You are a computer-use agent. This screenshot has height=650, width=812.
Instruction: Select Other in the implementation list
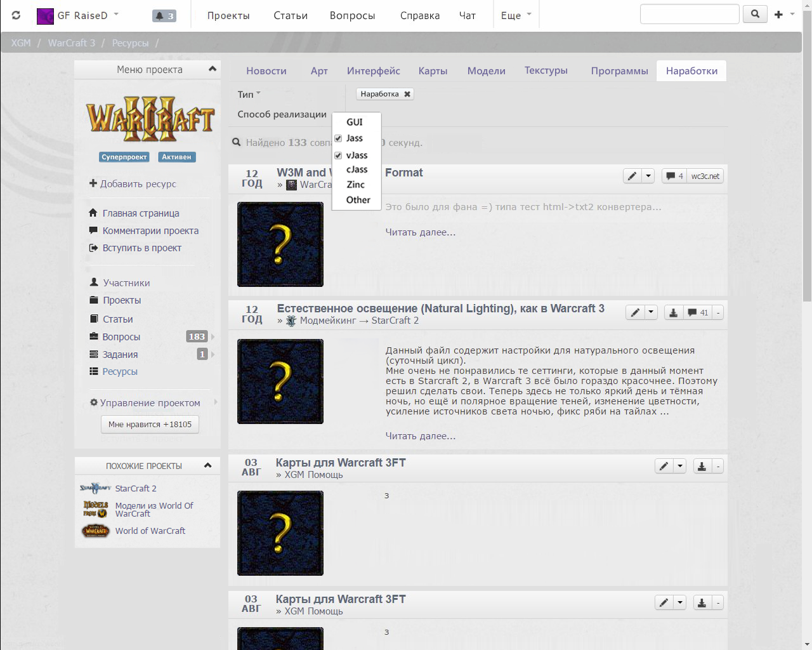click(x=358, y=200)
